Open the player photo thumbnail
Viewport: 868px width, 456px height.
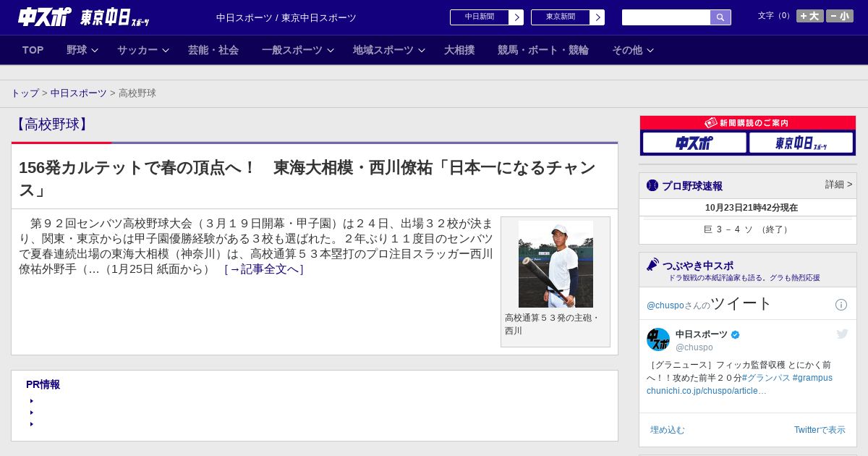tap(556, 264)
